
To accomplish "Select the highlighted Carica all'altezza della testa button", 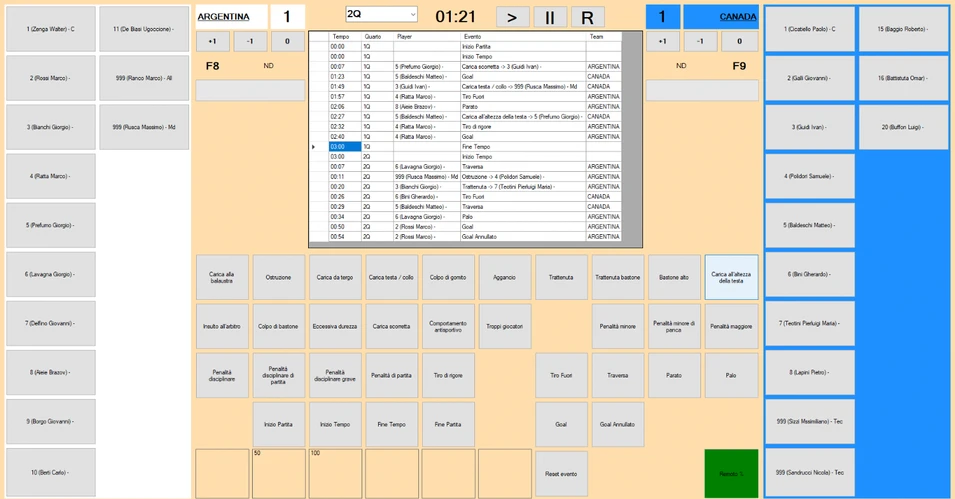I will (x=731, y=277).
